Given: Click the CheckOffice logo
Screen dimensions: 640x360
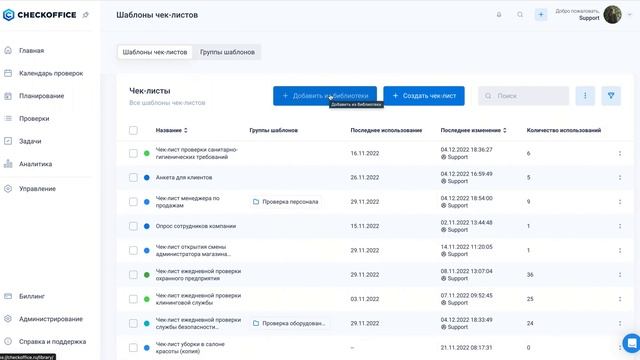Looking at the screenshot, I should (x=40, y=15).
